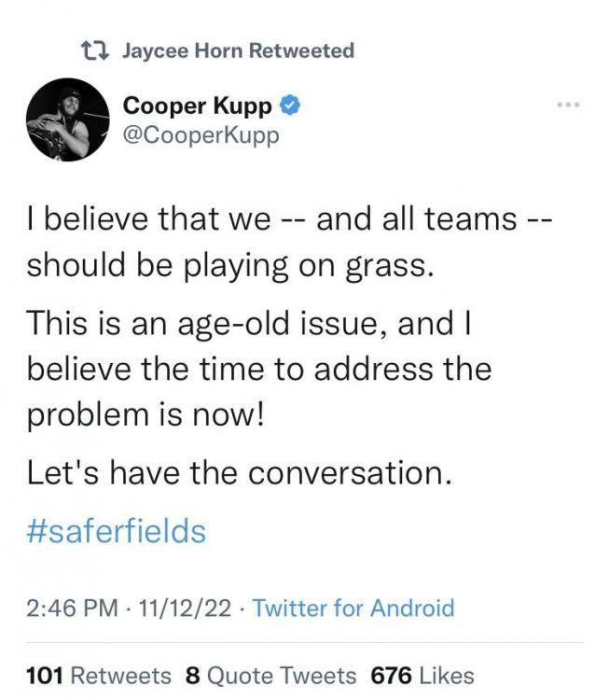The image size is (609, 700).
Task: Open the Cooper Kupp display name
Action: click(198, 106)
